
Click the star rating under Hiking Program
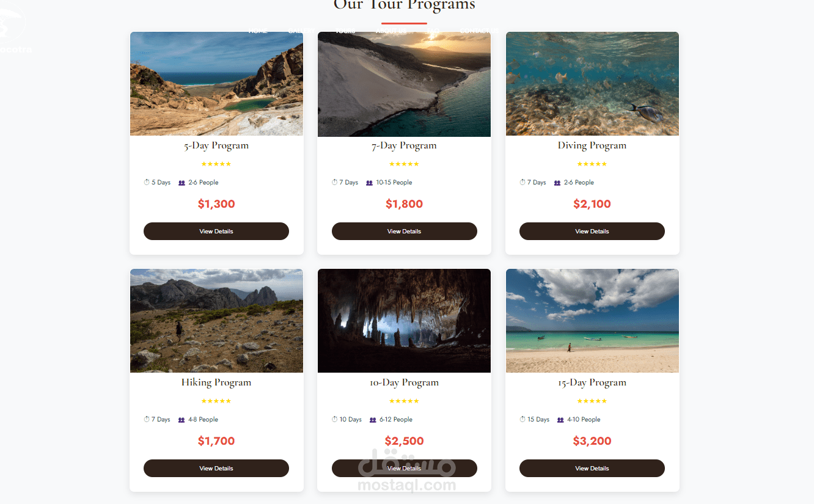(216, 401)
